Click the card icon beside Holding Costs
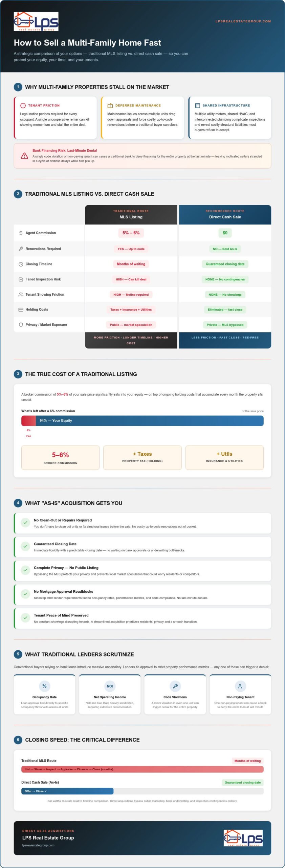 point(21,310)
